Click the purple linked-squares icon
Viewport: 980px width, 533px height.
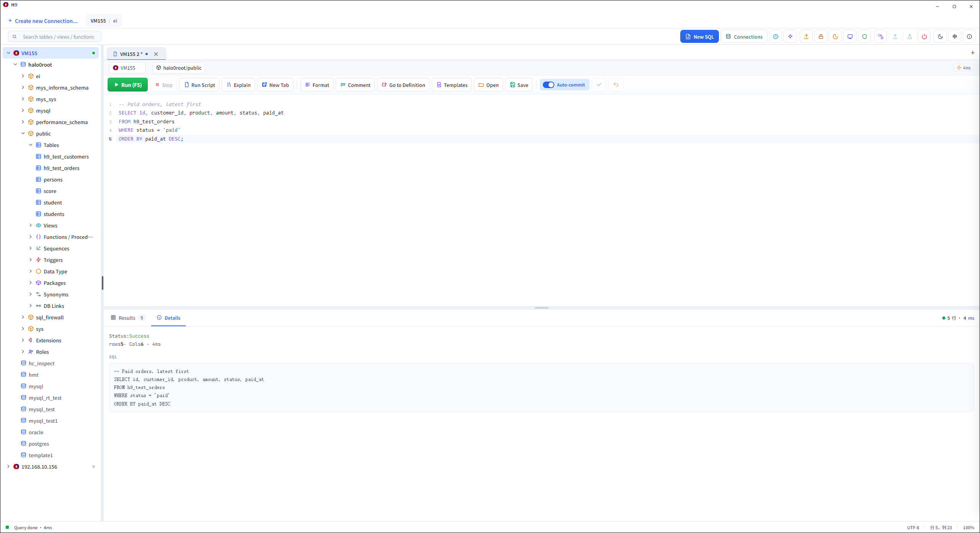click(880, 37)
